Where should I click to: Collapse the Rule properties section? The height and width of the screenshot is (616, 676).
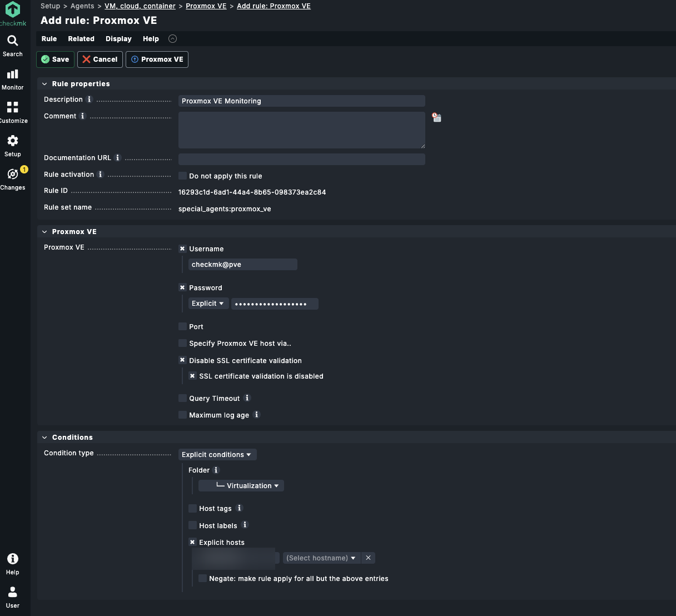pyautogui.click(x=44, y=84)
